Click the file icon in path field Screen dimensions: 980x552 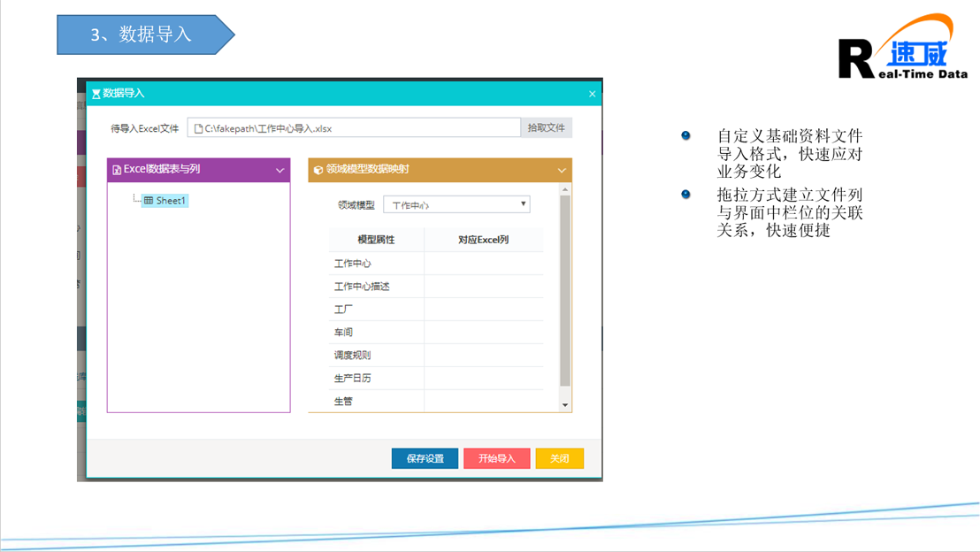click(x=199, y=128)
